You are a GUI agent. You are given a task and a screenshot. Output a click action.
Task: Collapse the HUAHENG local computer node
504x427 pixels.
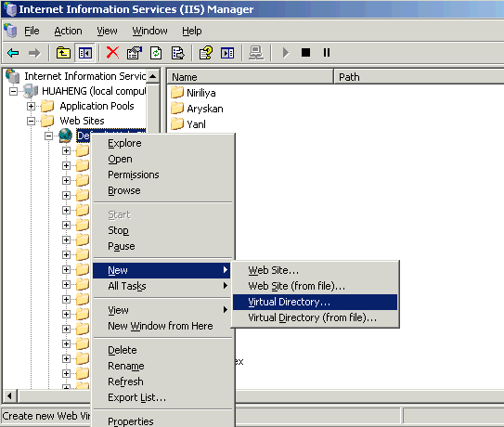coord(13,92)
